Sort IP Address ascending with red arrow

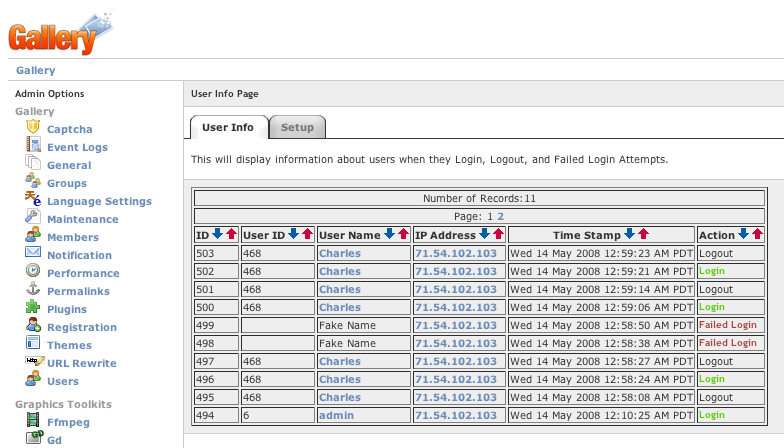[498, 234]
